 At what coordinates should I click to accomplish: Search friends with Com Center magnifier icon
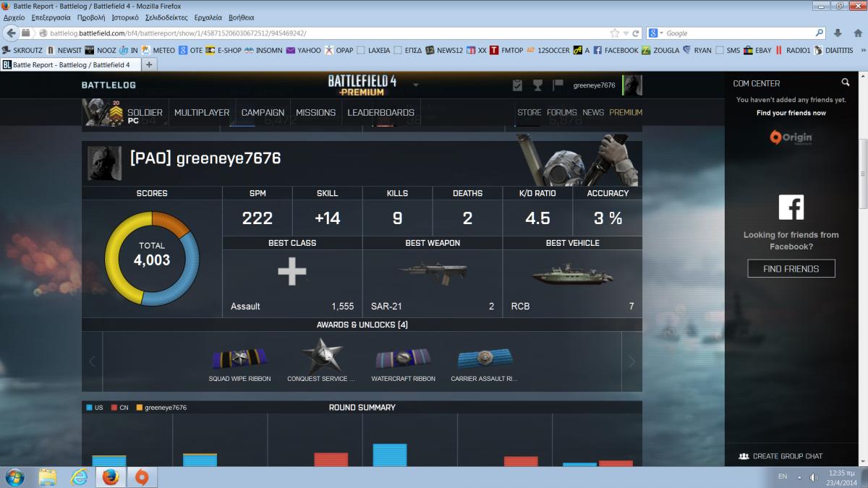pyautogui.click(x=845, y=82)
